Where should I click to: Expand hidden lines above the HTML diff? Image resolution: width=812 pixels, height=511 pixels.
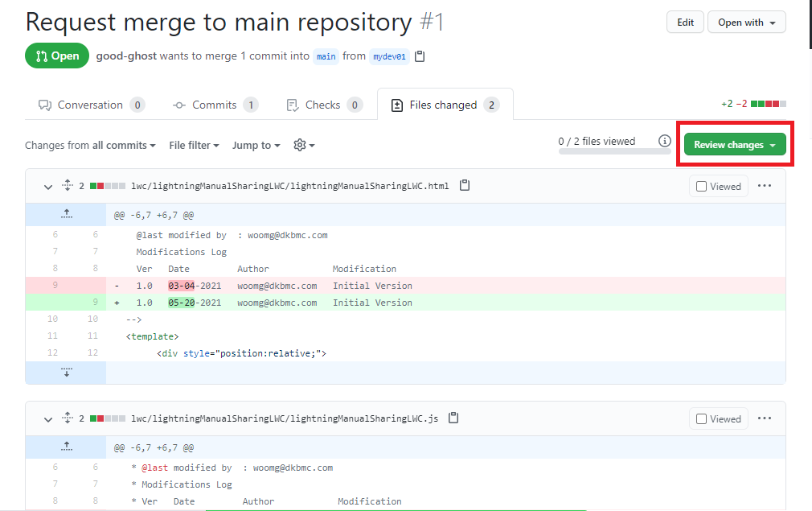coord(67,213)
